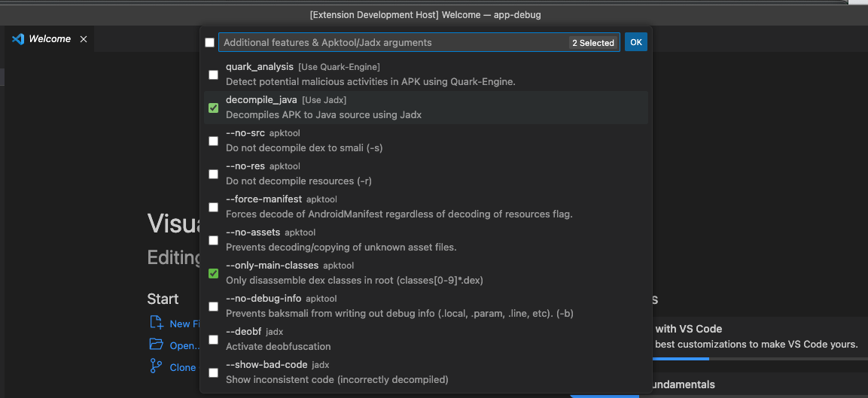Click the 'with VS Code' walkthrough heading

688,329
